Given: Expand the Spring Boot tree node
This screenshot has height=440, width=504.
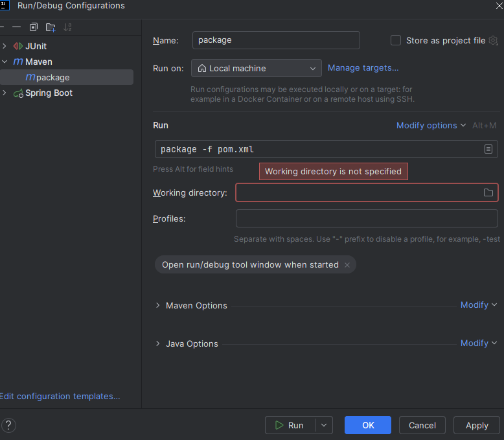Looking at the screenshot, I should point(5,93).
